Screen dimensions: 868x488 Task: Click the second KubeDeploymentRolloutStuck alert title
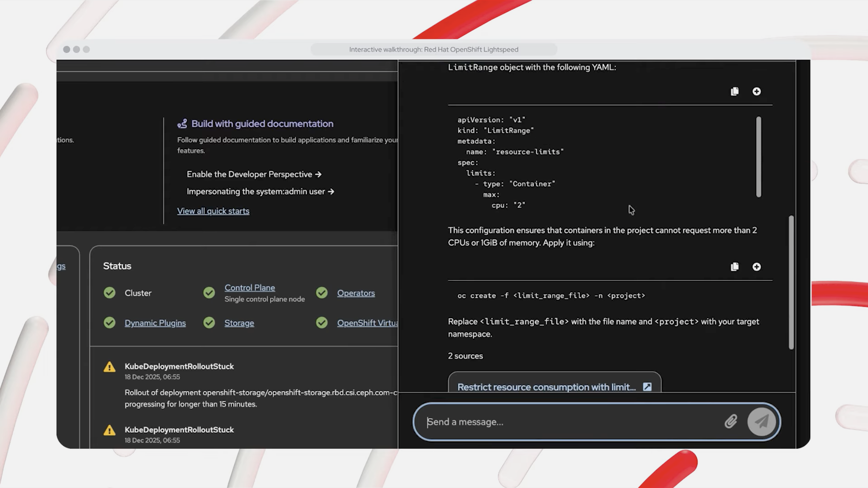click(x=179, y=430)
